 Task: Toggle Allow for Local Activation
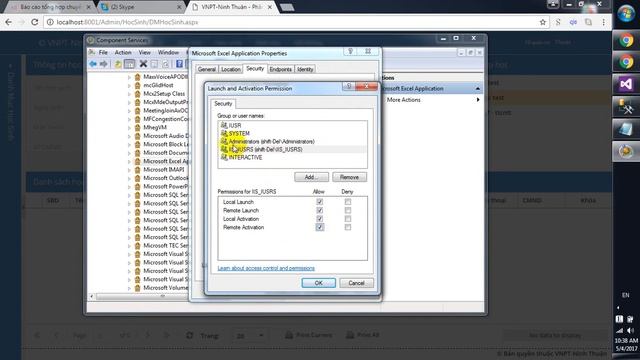pyautogui.click(x=320, y=219)
